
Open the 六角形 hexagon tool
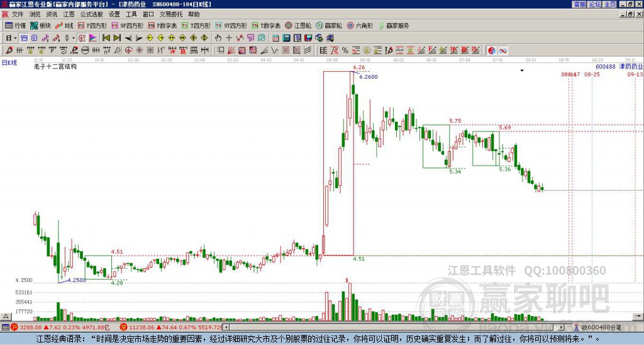(360, 25)
